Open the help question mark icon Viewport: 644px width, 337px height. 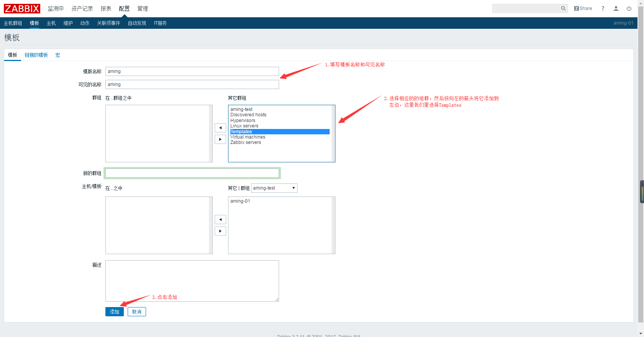[x=603, y=8]
